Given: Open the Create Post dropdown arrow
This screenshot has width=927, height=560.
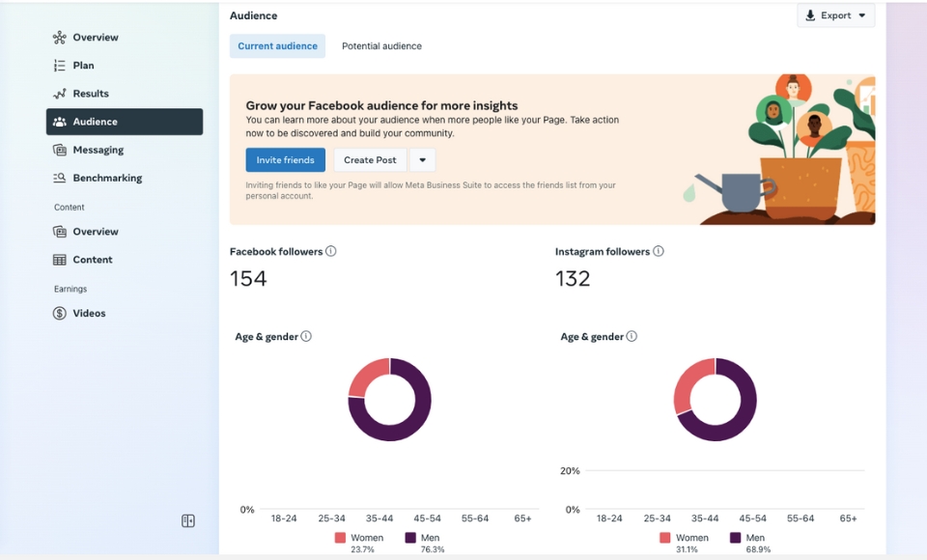Looking at the screenshot, I should coord(422,159).
